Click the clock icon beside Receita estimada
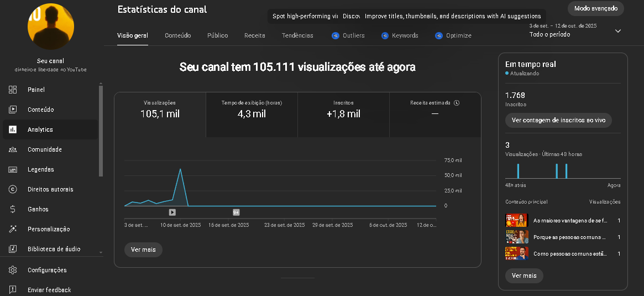Viewport: 644px width, 296px height. pos(457,103)
